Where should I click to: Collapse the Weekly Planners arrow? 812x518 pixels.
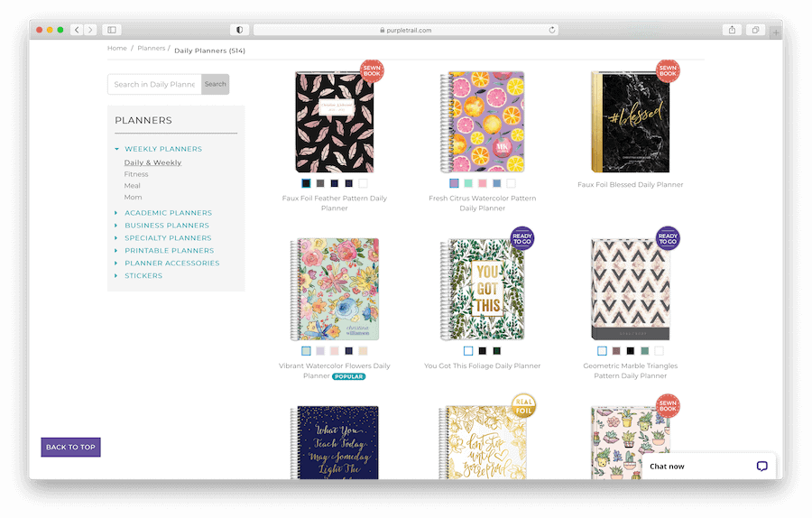pos(116,149)
